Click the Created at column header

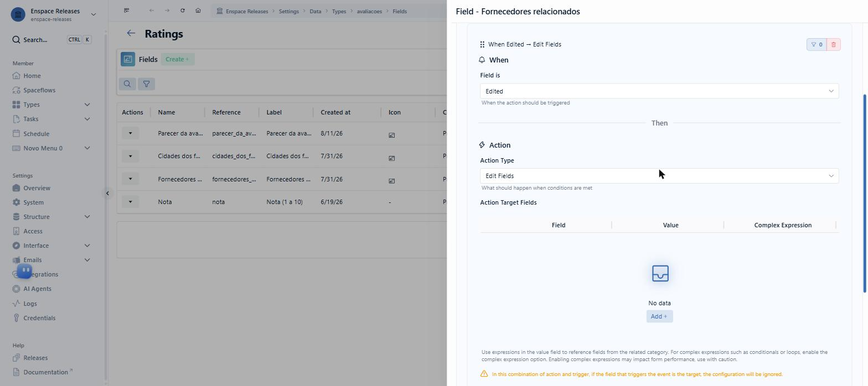click(335, 112)
